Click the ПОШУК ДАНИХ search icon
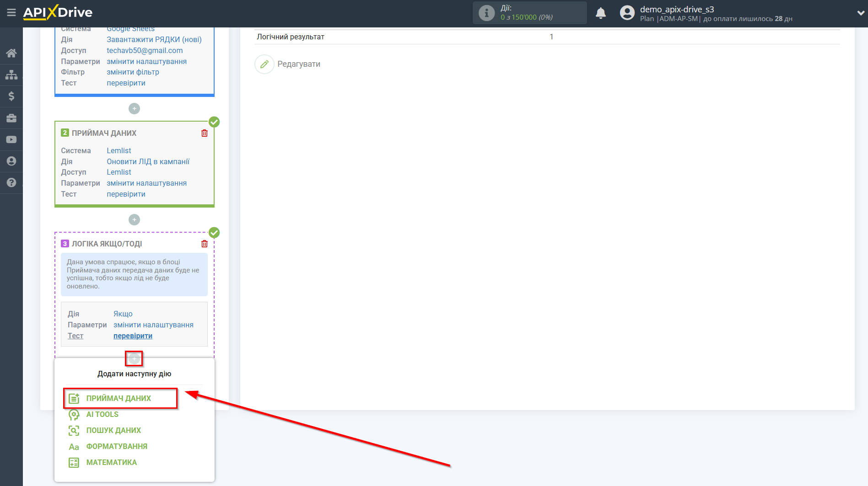The height and width of the screenshot is (486, 868). [74, 431]
